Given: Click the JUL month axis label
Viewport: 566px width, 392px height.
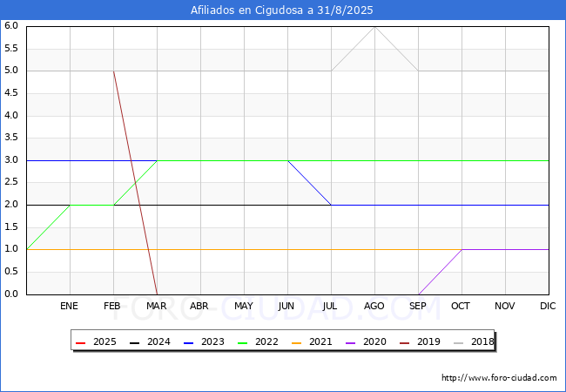Looking at the screenshot, I should pos(330,306).
